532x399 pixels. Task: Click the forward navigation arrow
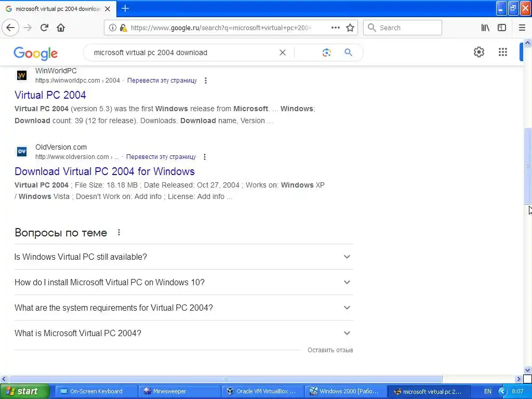tap(28, 28)
